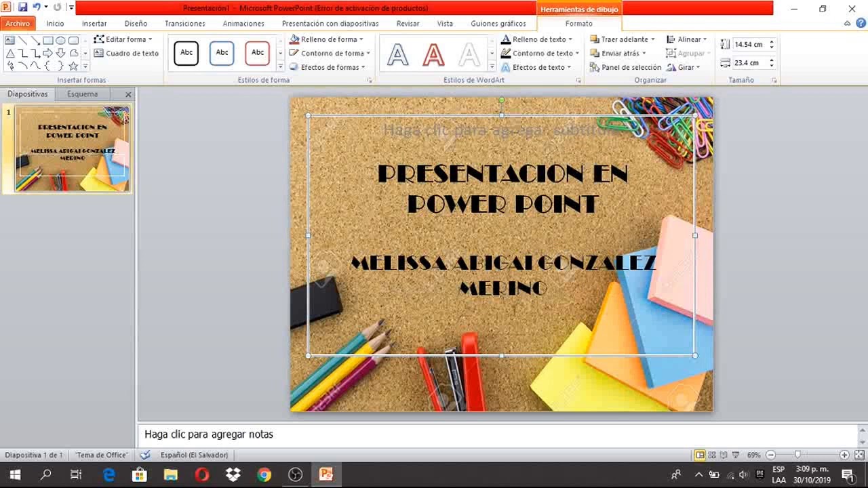
Task: Apply the red outline Abc shape style
Action: point(258,53)
